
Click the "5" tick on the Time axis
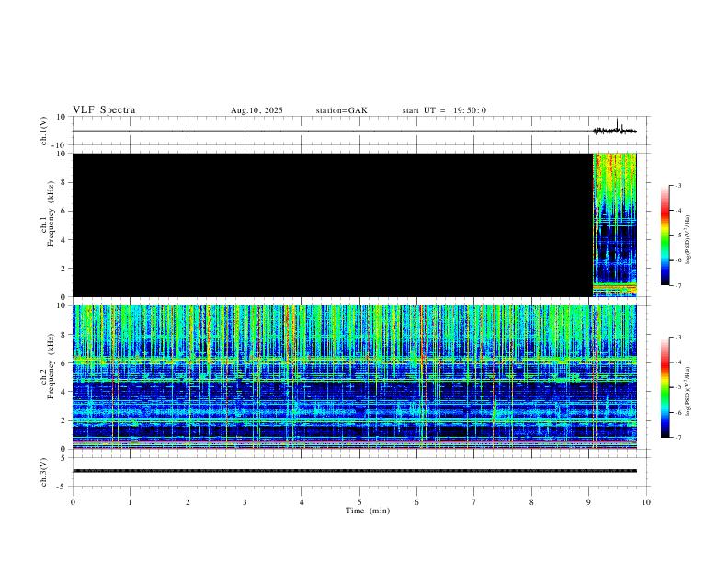(359, 502)
